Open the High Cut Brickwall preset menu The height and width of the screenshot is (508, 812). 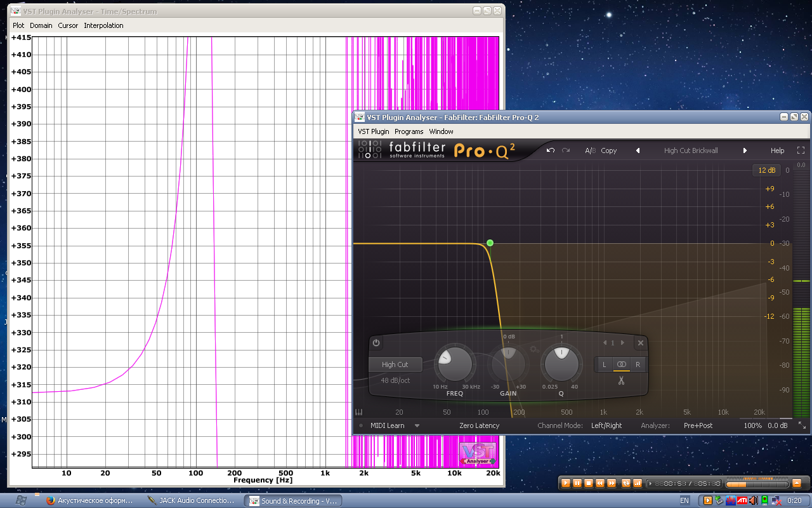pyautogui.click(x=691, y=150)
